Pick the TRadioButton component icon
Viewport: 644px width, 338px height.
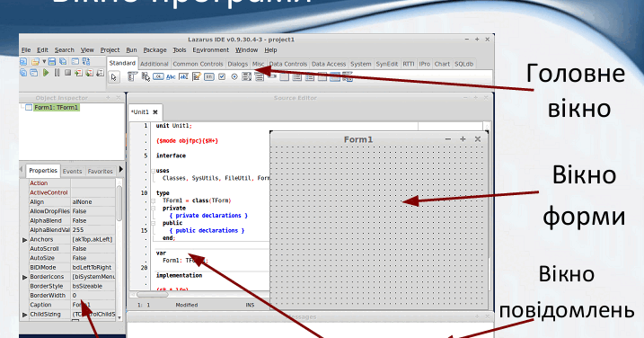[234, 77]
